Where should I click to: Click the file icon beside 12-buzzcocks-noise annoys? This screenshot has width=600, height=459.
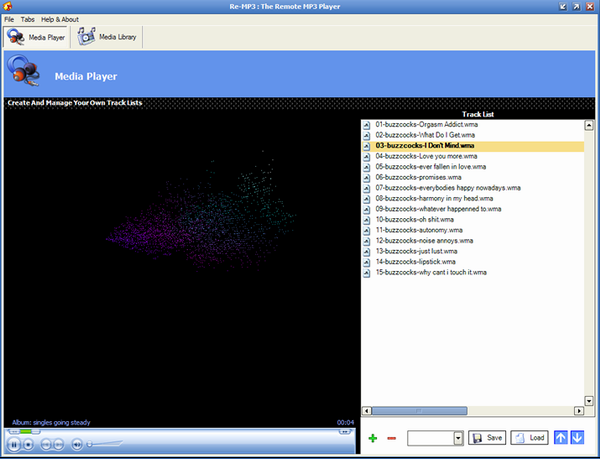[367, 241]
